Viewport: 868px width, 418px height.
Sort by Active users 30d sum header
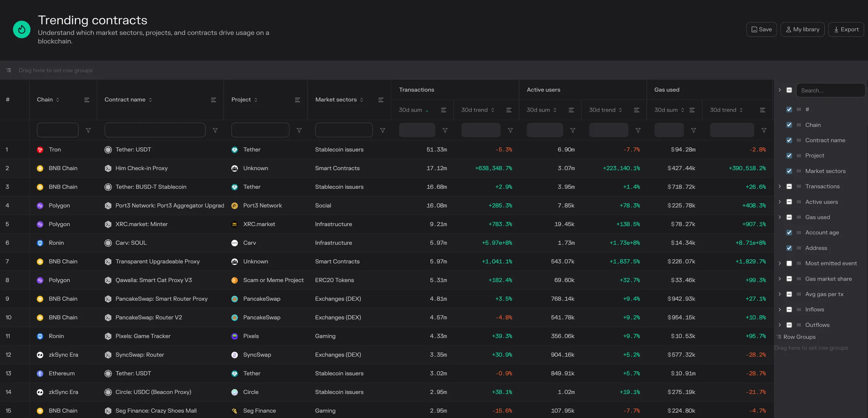tap(542, 110)
